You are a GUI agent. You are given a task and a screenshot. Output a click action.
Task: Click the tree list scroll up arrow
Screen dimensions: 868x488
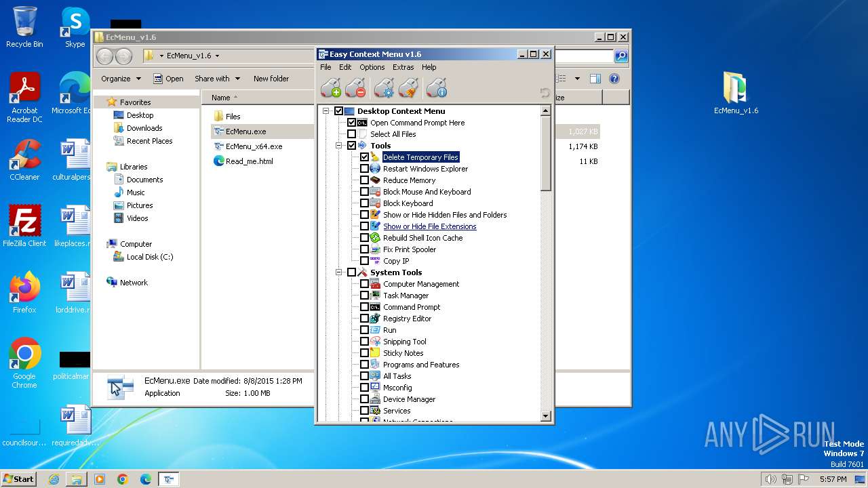tap(546, 110)
